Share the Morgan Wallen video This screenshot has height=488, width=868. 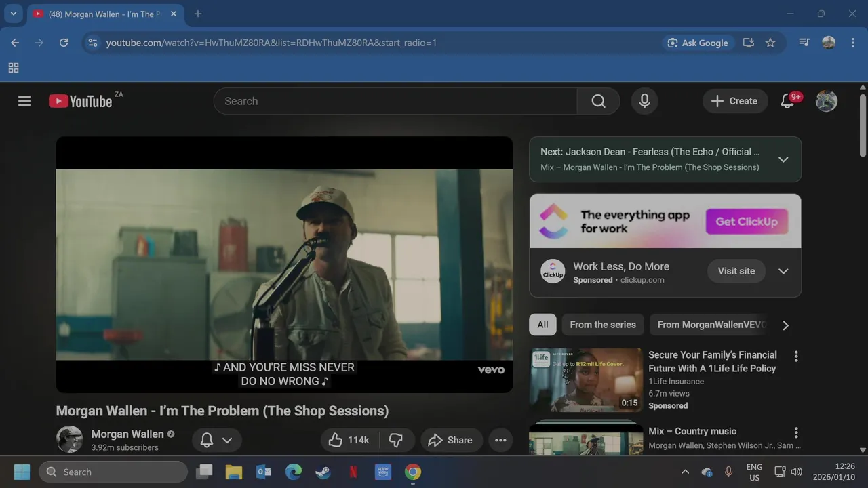pos(451,440)
